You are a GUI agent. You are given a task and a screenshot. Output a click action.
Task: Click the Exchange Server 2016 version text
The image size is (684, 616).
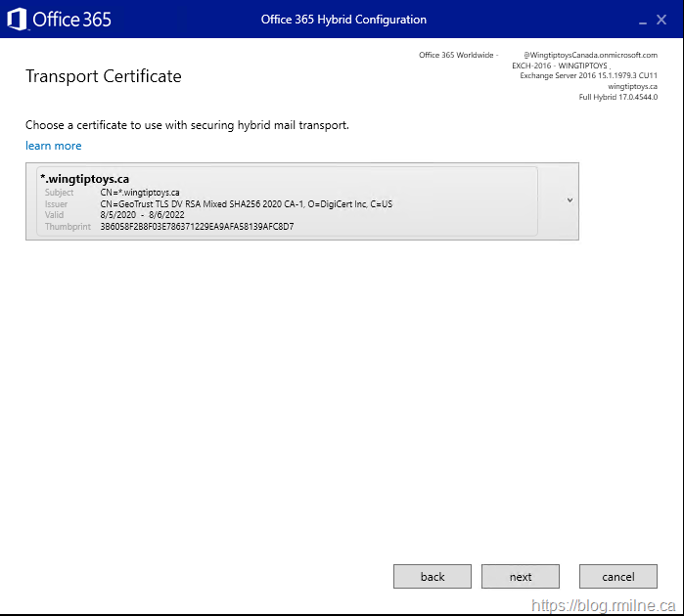pyautogui.click(x=588, y=75)
